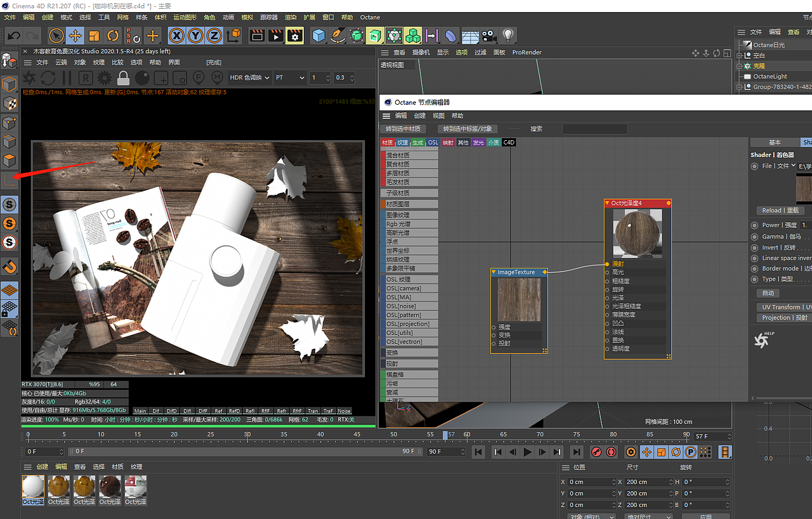Go to the end of the animation
Screen dimensions: 812x519
(x=576, y=452)
